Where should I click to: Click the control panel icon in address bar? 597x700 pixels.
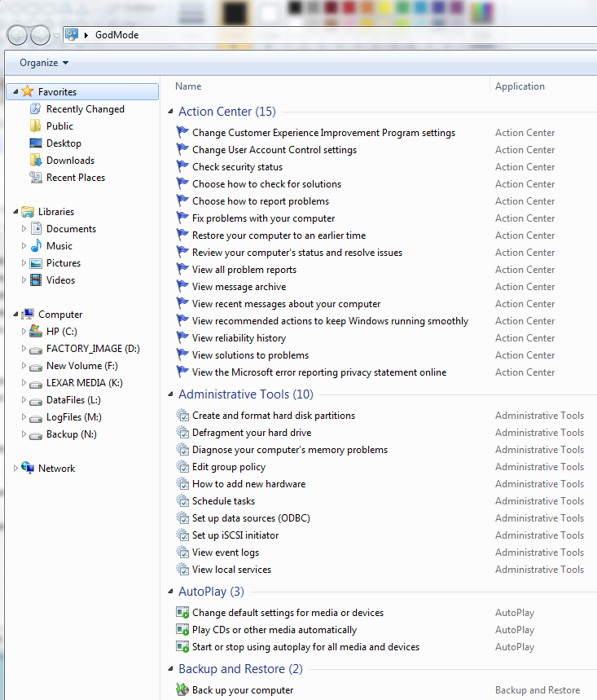[x=72, y=34]
